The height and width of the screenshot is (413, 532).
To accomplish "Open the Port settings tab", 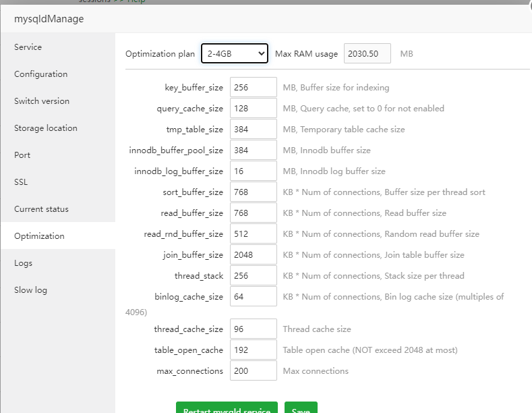I will click(22, 155).
